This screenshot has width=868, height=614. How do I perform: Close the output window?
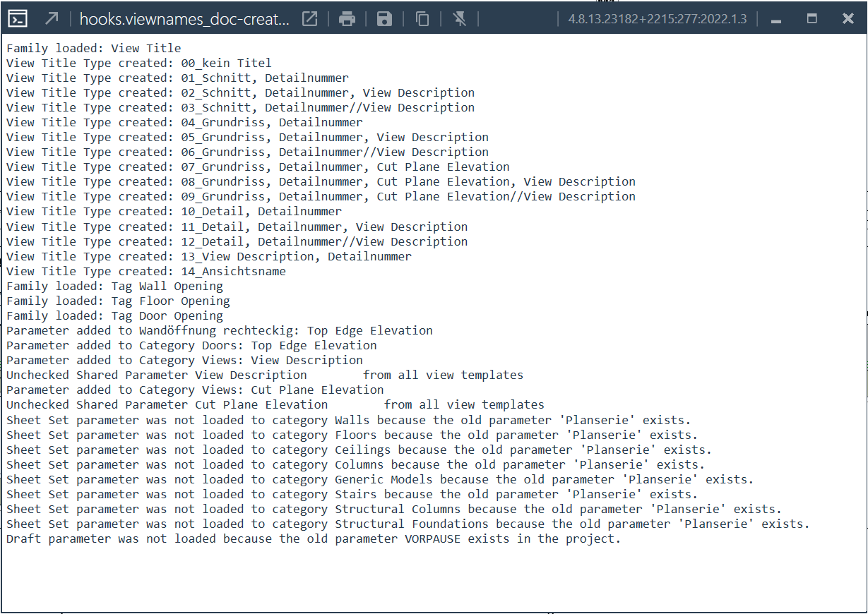(848, 19)
